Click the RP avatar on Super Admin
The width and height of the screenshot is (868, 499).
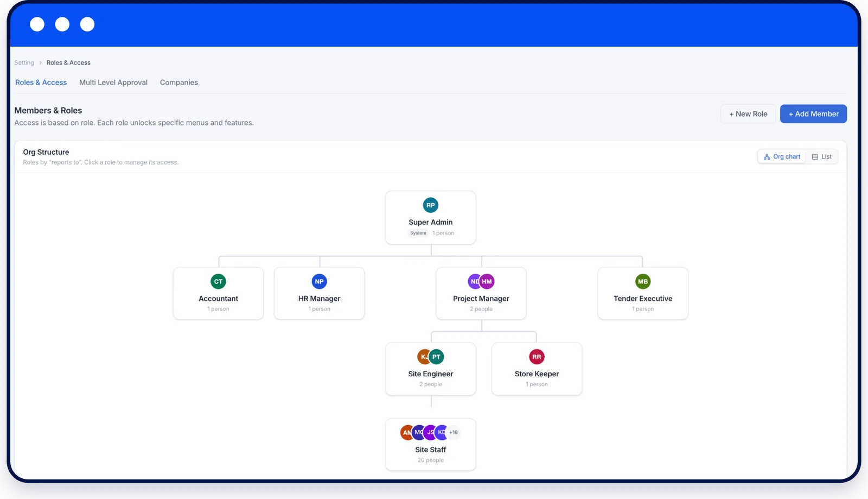coord(430,205)
